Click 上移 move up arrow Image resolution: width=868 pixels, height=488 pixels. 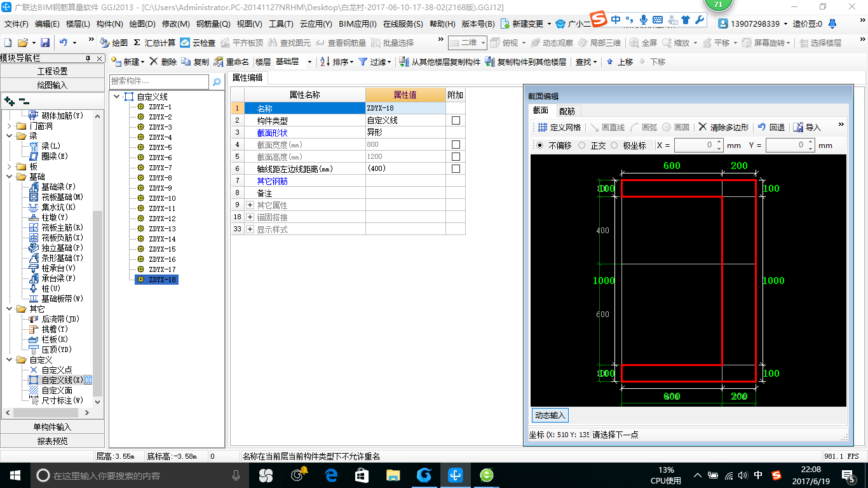coord(620,62)
